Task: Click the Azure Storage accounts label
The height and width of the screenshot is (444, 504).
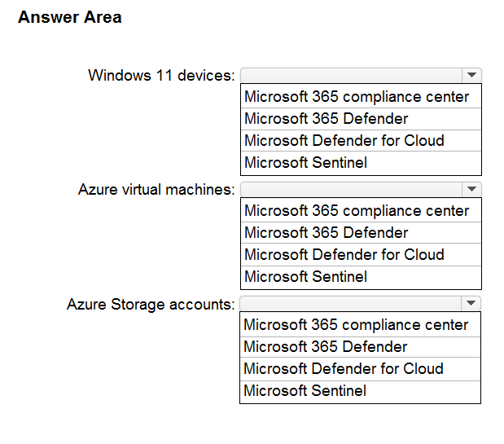Action: click(x=151, y=304)
